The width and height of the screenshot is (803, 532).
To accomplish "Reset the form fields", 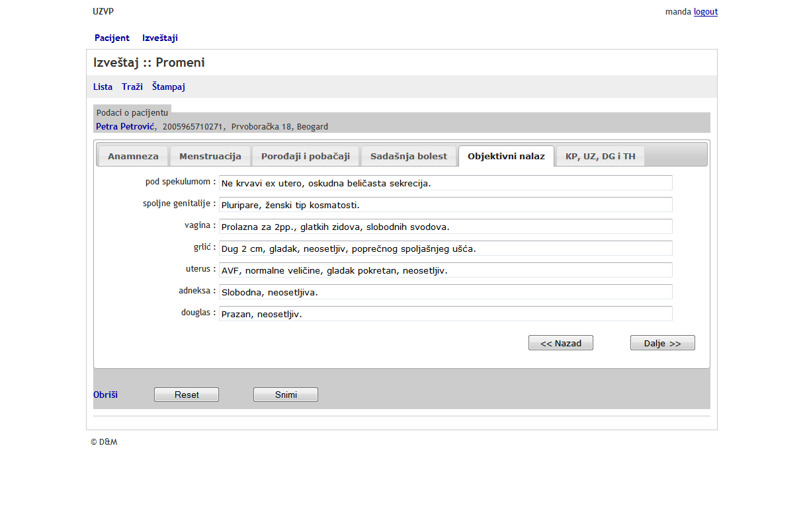I will click(187, 395).
